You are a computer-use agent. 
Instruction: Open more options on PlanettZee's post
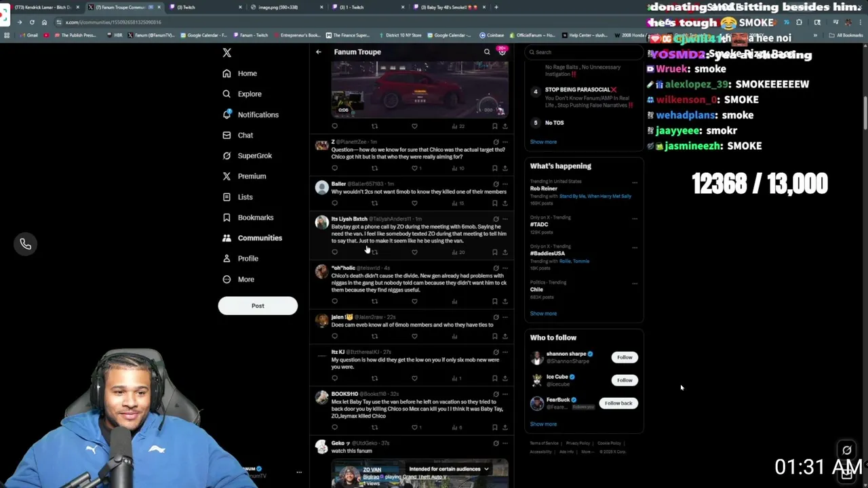coord(505,142)
